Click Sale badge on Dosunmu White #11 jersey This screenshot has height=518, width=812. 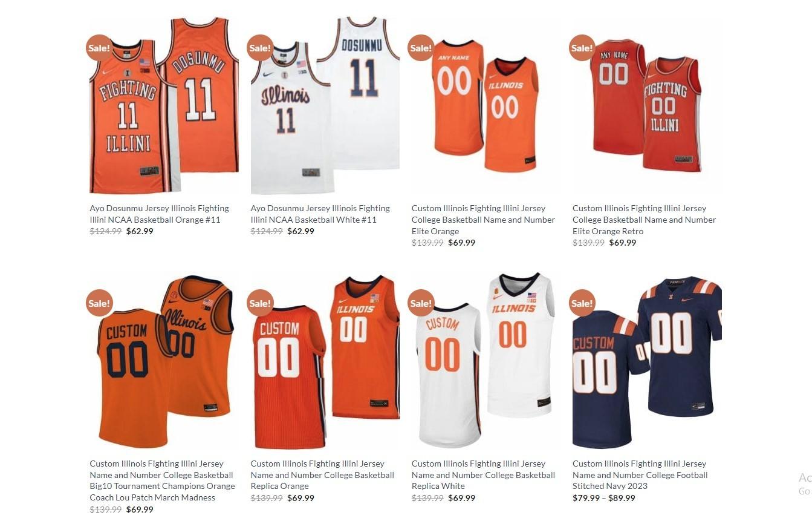(260, 48)
